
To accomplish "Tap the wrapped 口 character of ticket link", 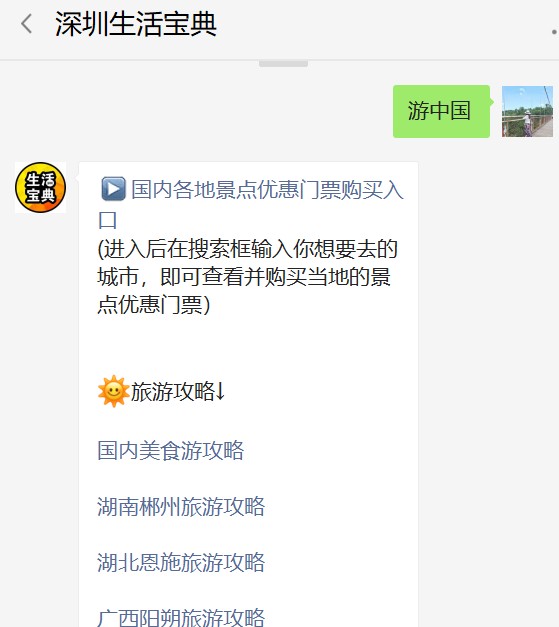I will [x=107, y=220].
